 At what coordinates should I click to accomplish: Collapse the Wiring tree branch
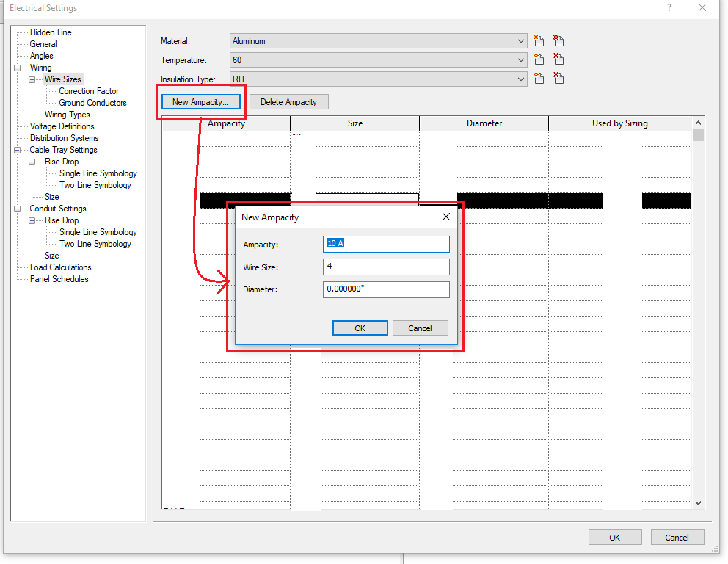(x=16, y=67)
